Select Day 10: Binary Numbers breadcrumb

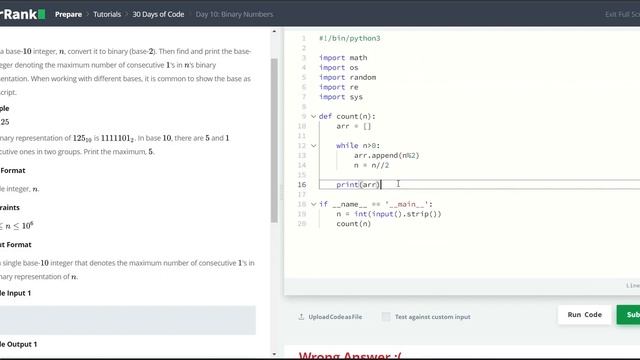234,14
